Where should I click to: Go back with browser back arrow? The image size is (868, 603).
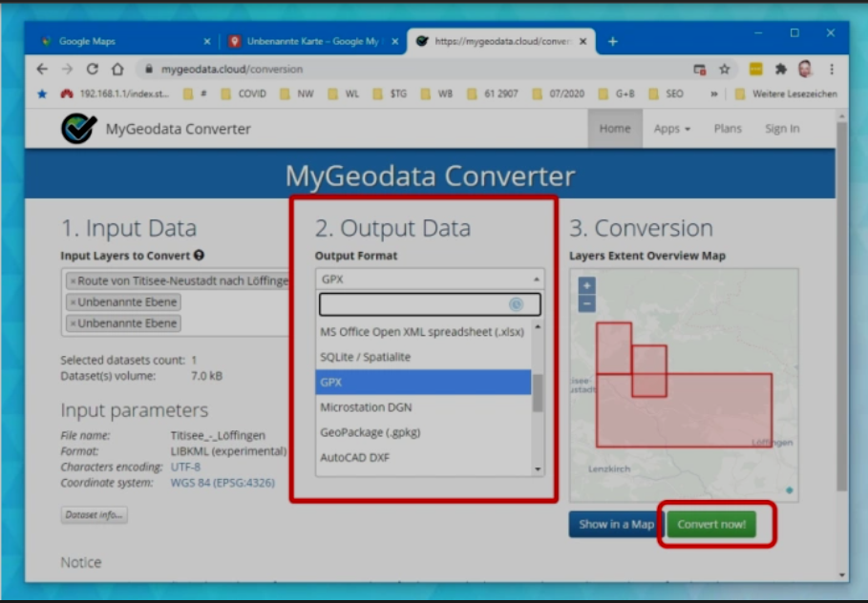pos(42,69)
